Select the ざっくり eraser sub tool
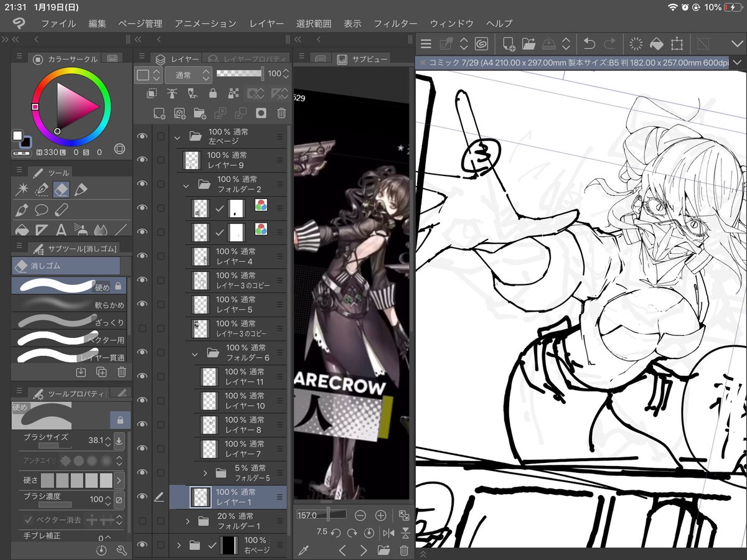 (70, 322)
